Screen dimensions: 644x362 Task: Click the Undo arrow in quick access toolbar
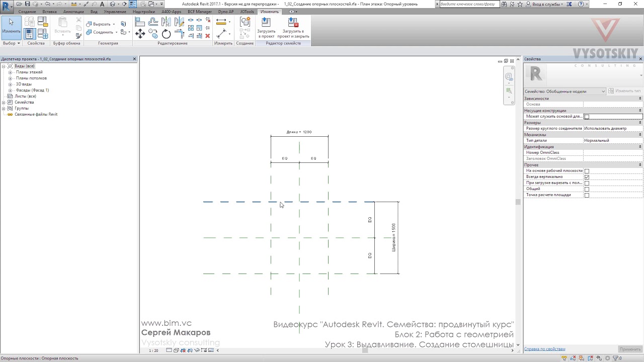click(47, 4)
